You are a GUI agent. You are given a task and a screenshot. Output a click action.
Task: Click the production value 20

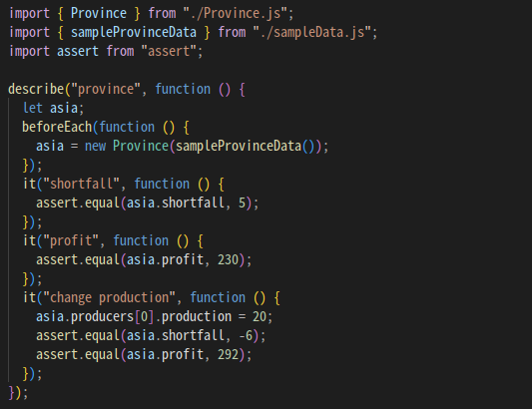[x=260, y=317]
